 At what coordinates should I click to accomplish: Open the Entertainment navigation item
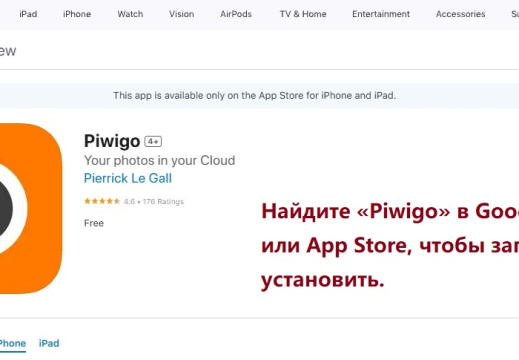click(381, 14)
